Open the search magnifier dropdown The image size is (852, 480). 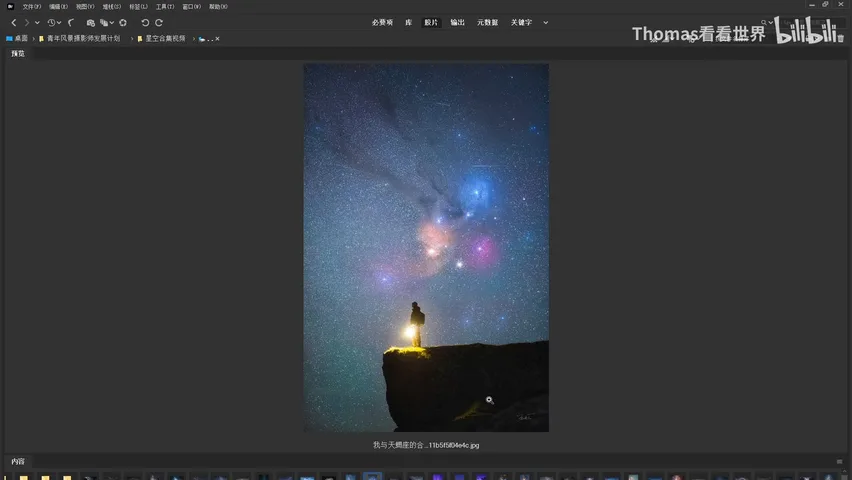pyautogui.click(x=767, y=23)
